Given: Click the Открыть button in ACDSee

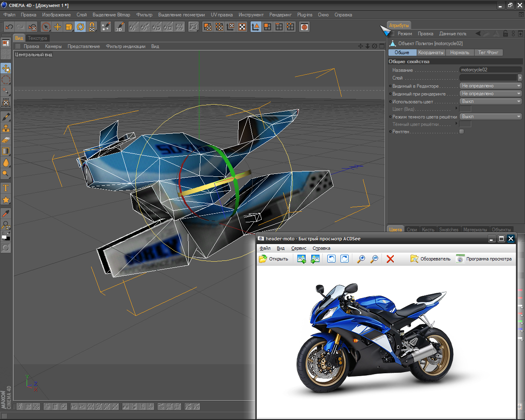Looking at the screenshot, I should point(274,259).
